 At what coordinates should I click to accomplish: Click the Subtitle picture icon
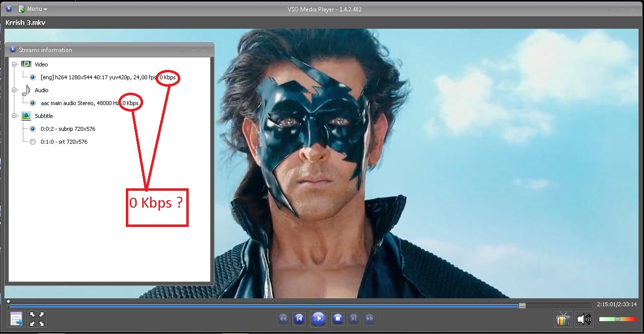pyautogui.click(x=26, y=116)
